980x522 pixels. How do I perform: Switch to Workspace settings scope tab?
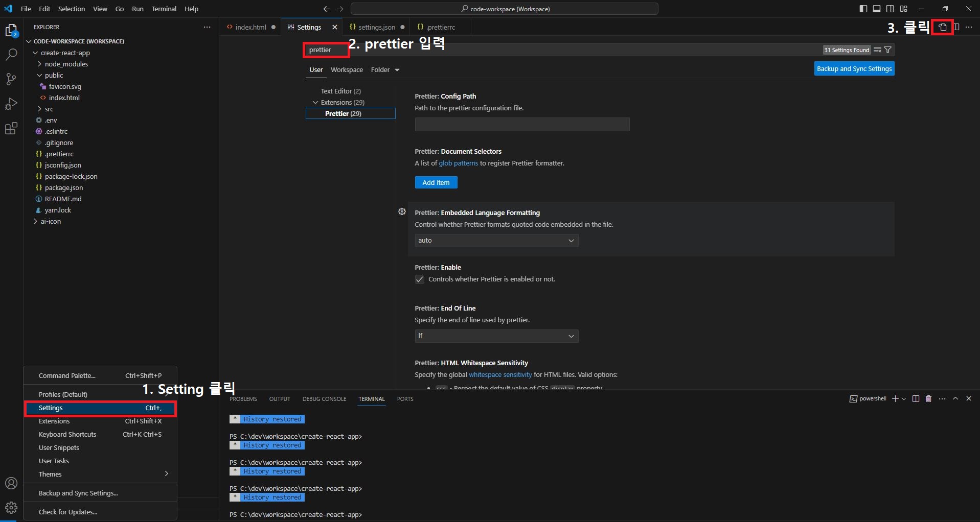[x=347, y=70]
